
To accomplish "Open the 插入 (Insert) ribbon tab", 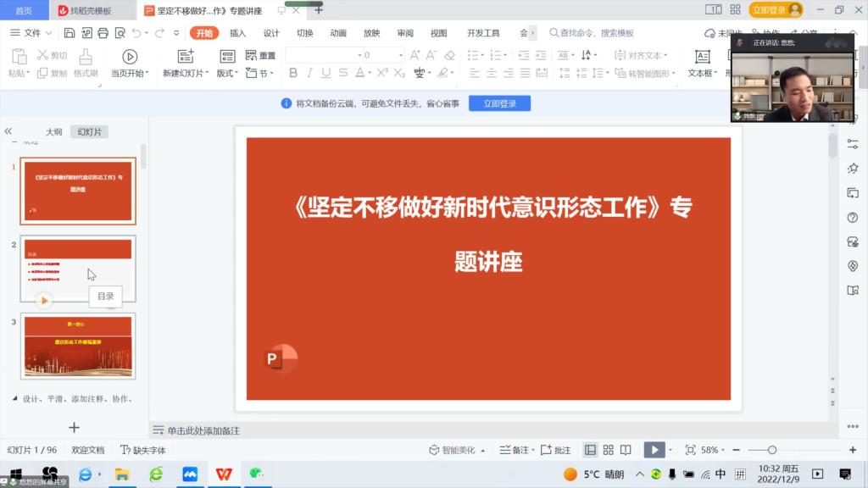I will [x=237, y=33].
